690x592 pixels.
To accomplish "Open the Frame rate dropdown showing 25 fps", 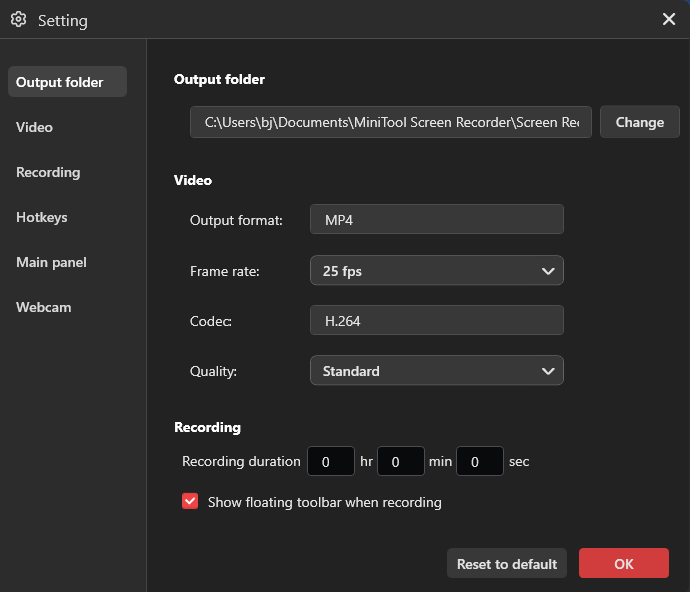I will [437, 271].
